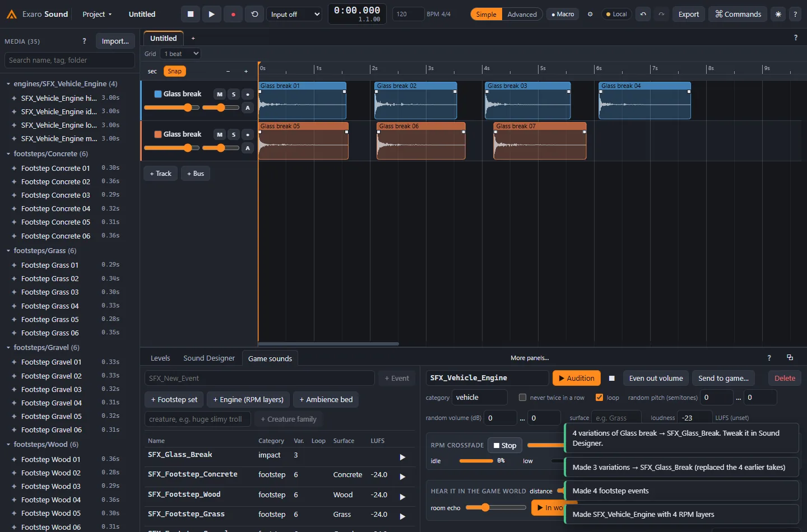The height and width of the screenshot is (532, 807).
Task: Mute the blue Glass break track
Action: click(x=220, y=94)
